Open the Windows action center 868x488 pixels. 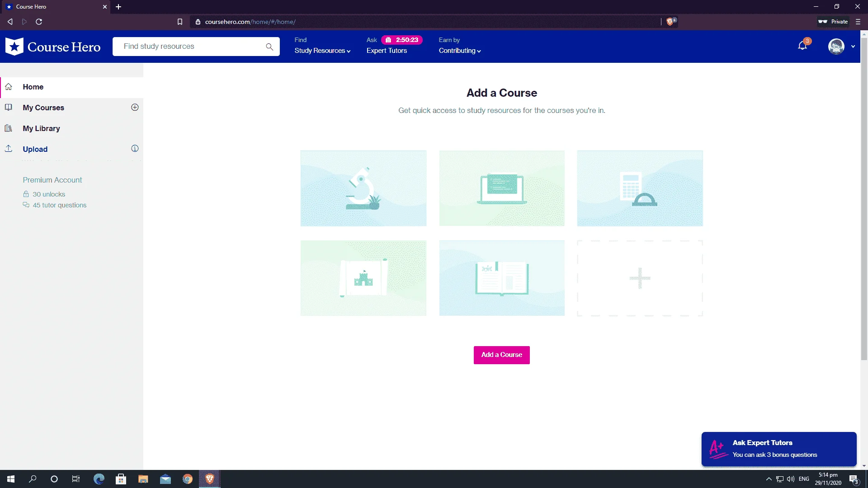click(854, 479)
